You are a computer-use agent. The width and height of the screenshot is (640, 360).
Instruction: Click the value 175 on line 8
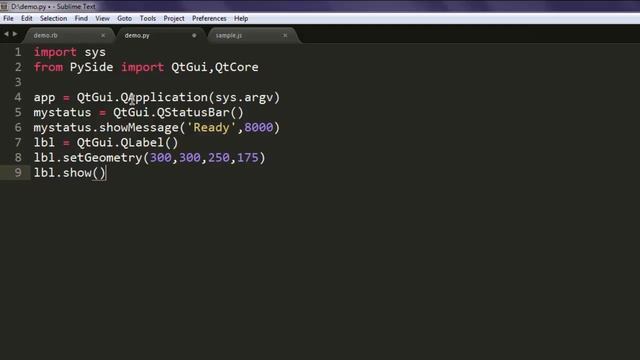(x=248, y=158)
